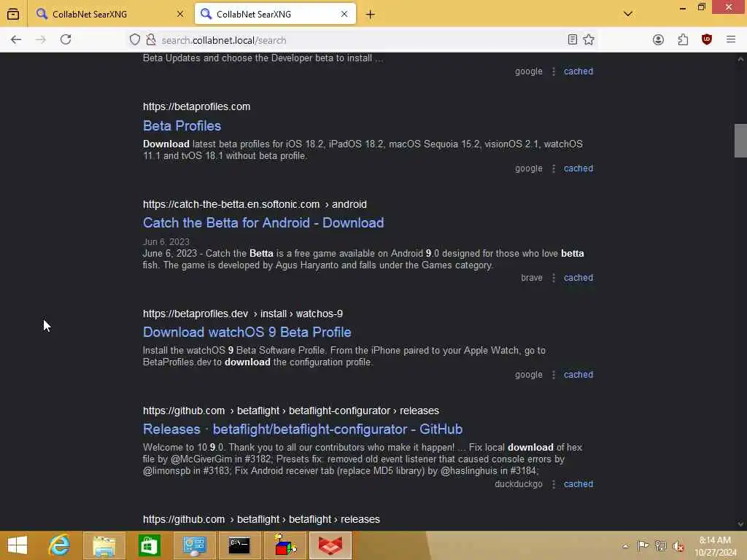The height and width of the screenshot is (560, 747).
Task: Open the colored blocks app taskbar icon
Action: click(285, 545)
